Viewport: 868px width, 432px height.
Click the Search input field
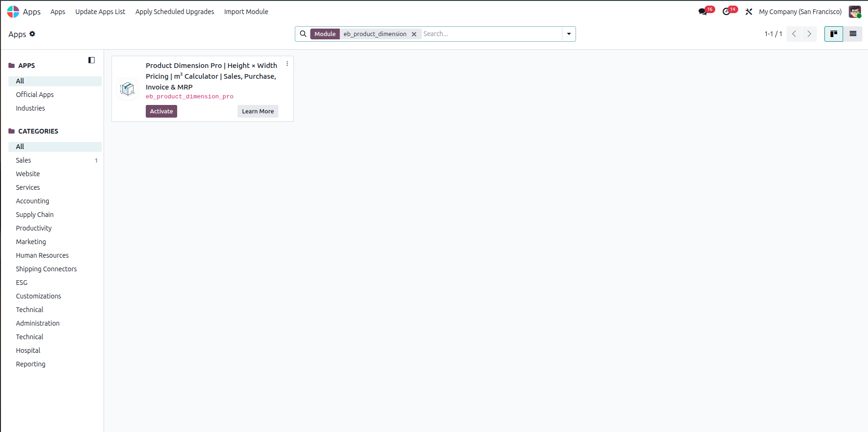491,34
